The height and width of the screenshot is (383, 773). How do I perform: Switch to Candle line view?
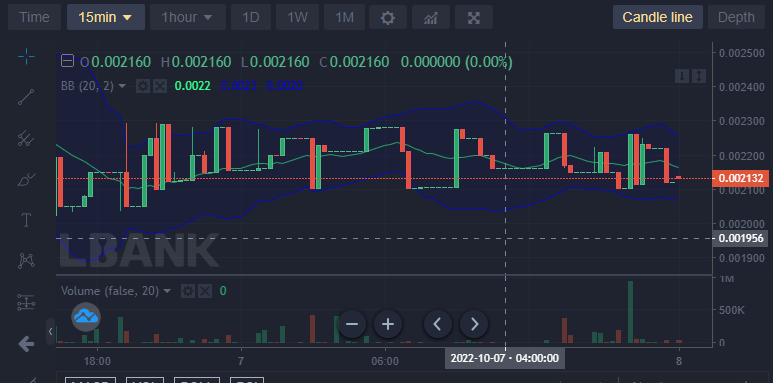tap(658, 17)
